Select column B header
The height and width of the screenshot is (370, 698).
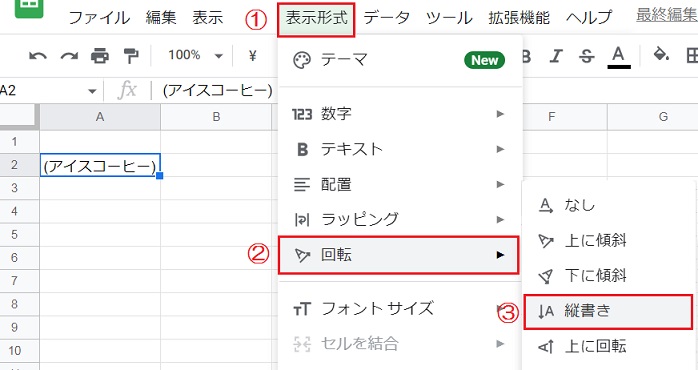pos(216,117)
